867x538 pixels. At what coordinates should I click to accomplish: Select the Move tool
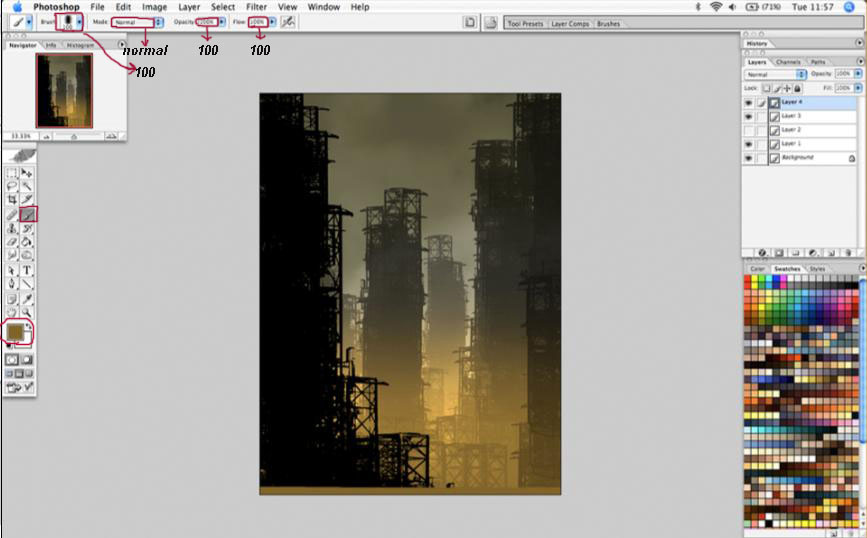27,173
